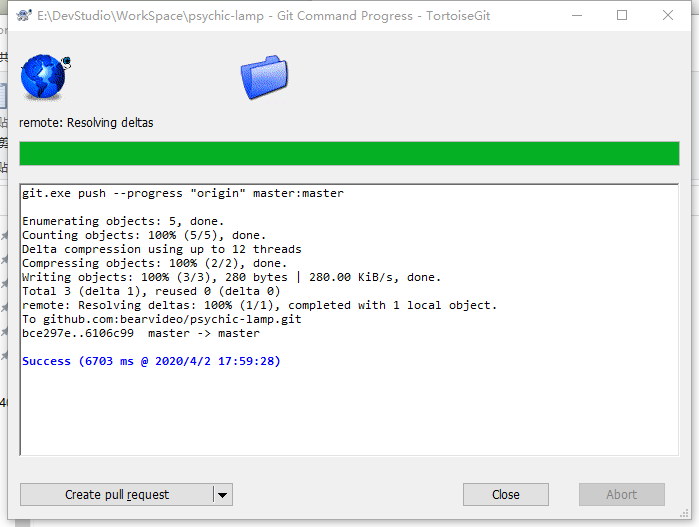Click the 'master -> master' log line
699x527 pixels.
coord(140,333)
